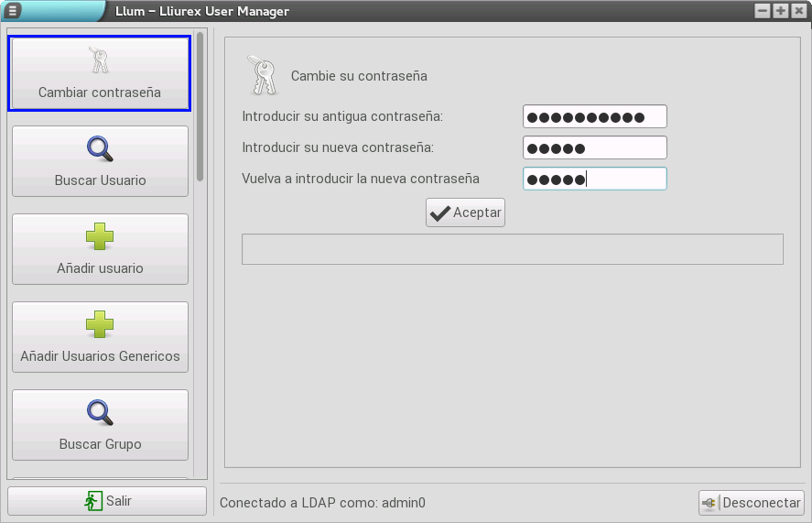Image resolution: width=812 pixels, height=523 pixels.
Task: Open the window menu icon in title bar
Action: coord(13,11)
